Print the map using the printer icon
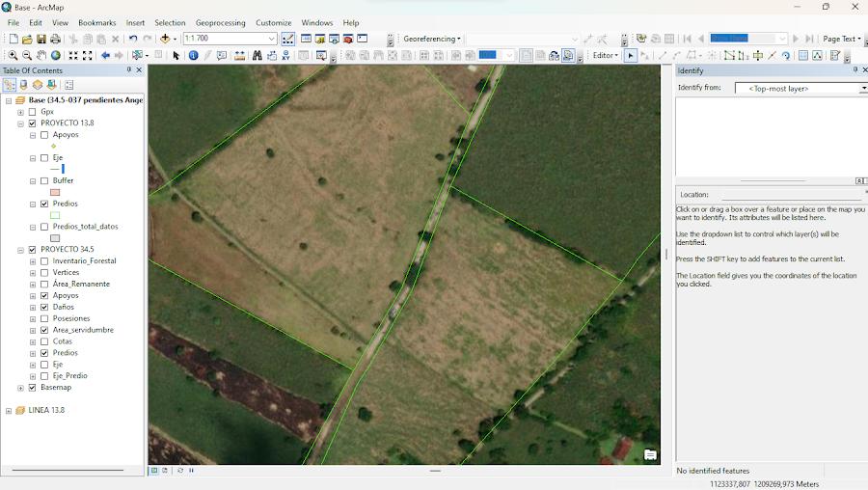The height and width of the screenshot is (490, 868). click(x=55, y=39)
